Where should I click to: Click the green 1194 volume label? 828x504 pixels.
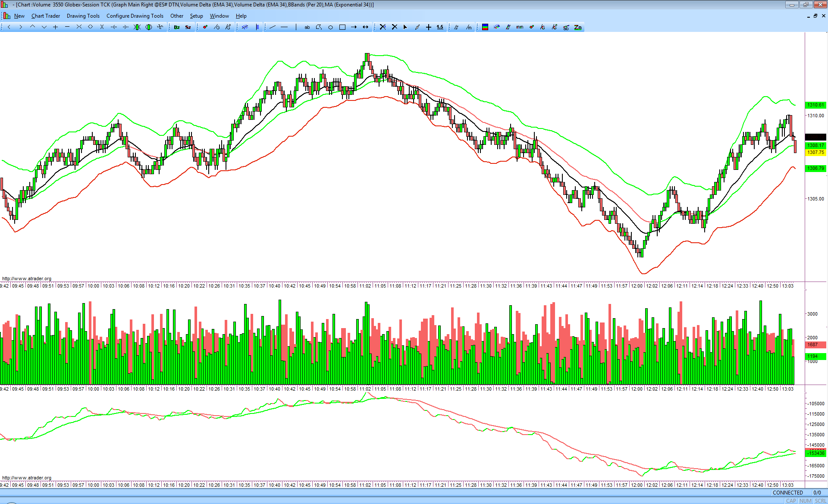[815, 356]
